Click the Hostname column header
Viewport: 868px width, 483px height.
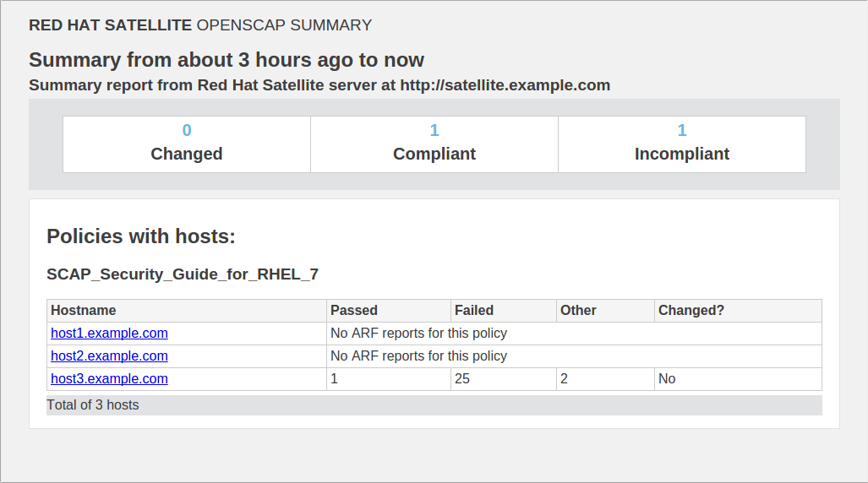point(84,311)
